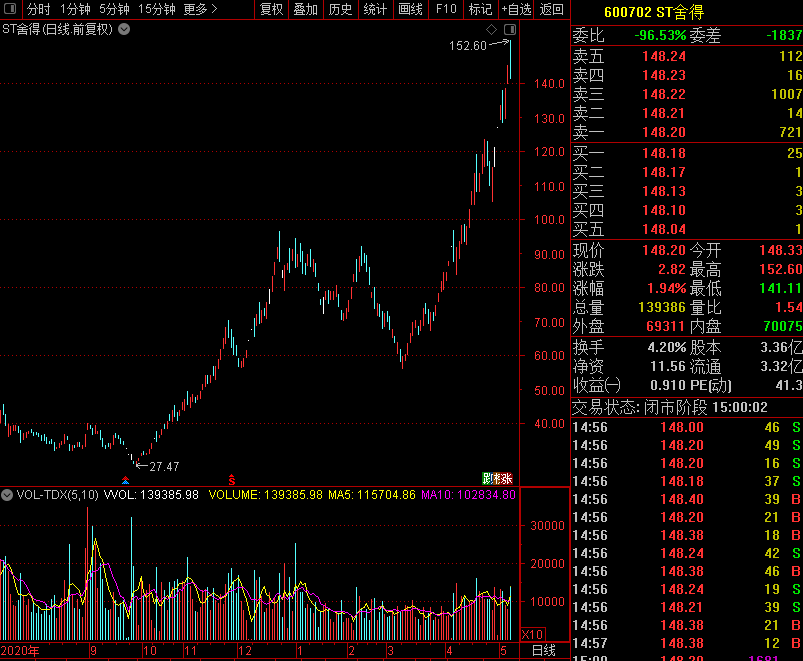Click the panel layout icon at top-left
Screen dimensions: 803x661
tap(10, 9)
